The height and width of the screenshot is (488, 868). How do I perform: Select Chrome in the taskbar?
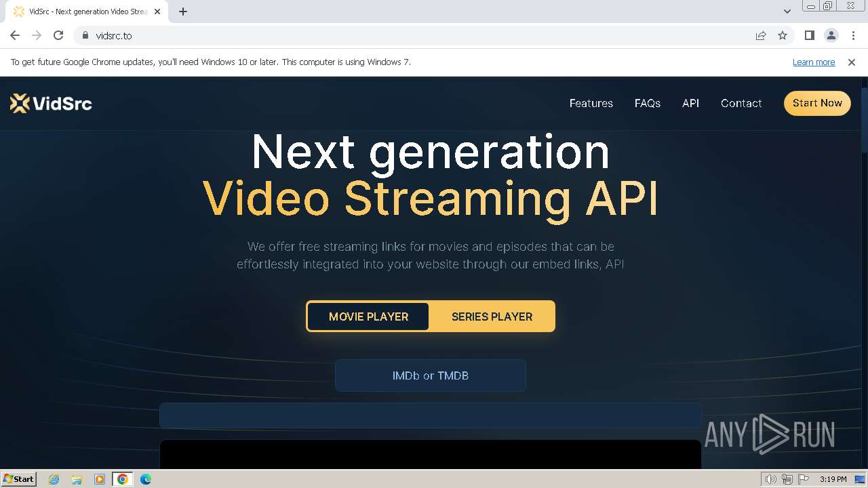point(123,479)
